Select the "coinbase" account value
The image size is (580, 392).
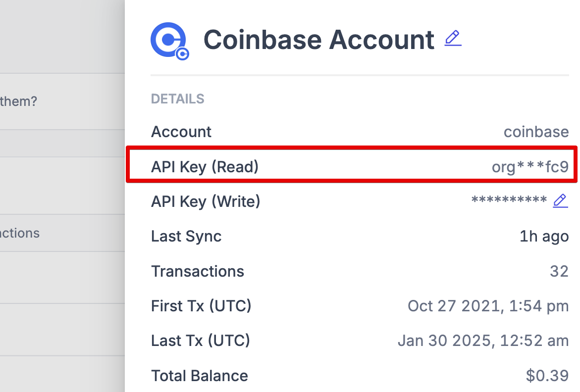[536, 132]
